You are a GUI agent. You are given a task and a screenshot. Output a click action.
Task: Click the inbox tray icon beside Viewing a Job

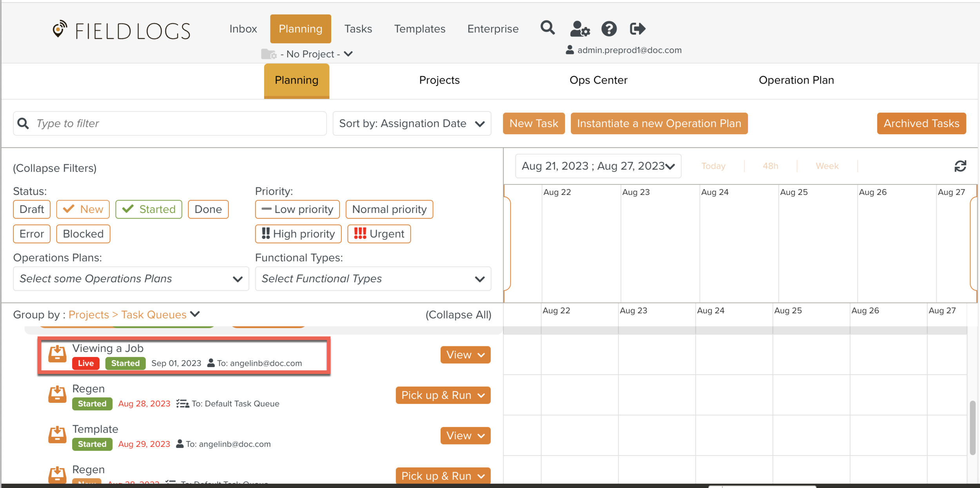(57, 354)
